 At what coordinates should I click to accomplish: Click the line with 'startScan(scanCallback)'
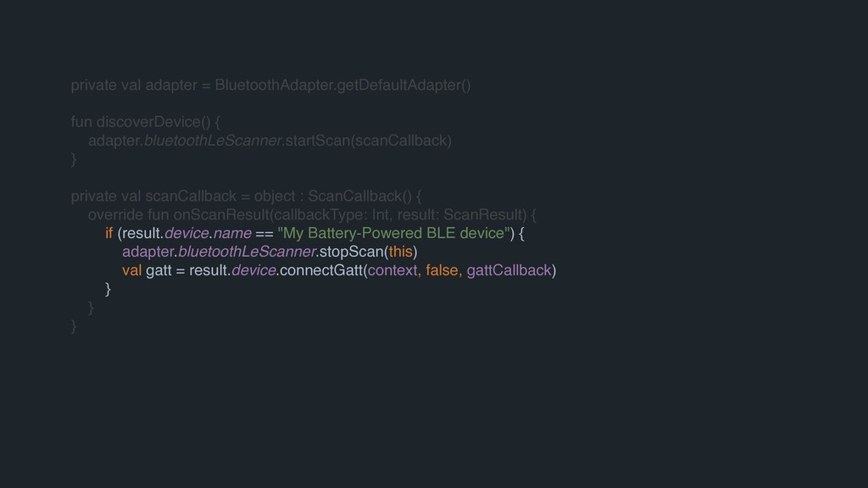(x=270, y=141)
